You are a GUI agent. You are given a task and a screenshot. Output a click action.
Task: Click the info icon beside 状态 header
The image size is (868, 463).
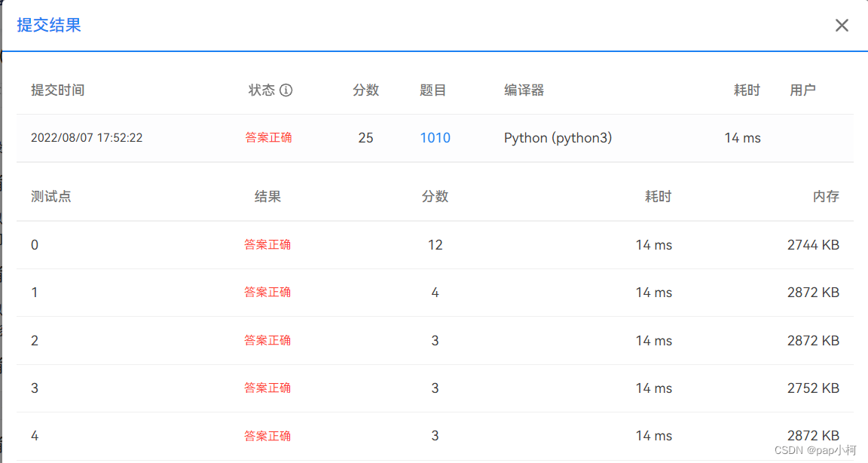point(288,89)
